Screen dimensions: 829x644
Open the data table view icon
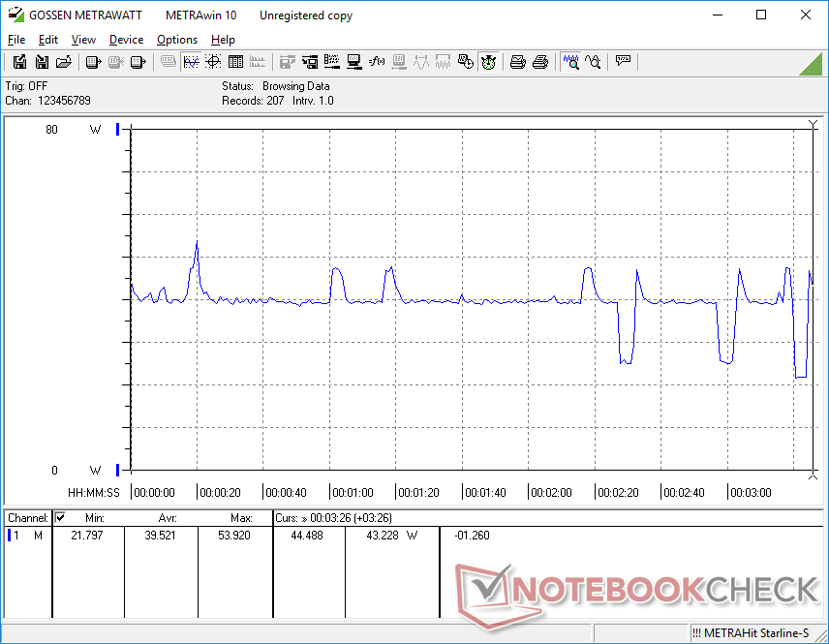click(x=235, y=62)
